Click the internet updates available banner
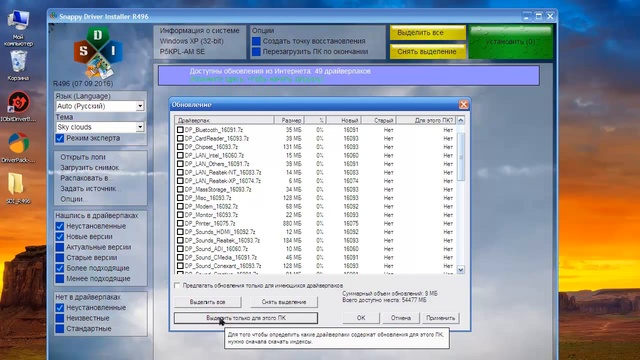The image size is (640, 360). tap(349, 75)
